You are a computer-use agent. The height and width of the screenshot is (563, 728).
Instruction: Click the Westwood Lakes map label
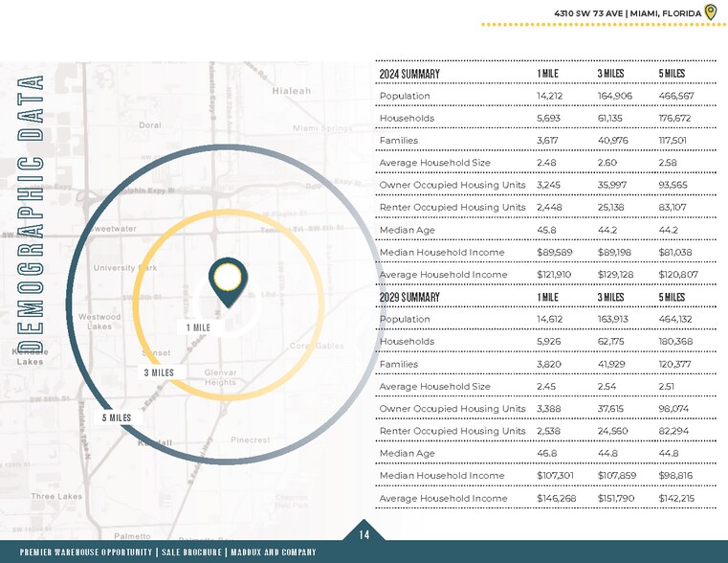(99, 321)
